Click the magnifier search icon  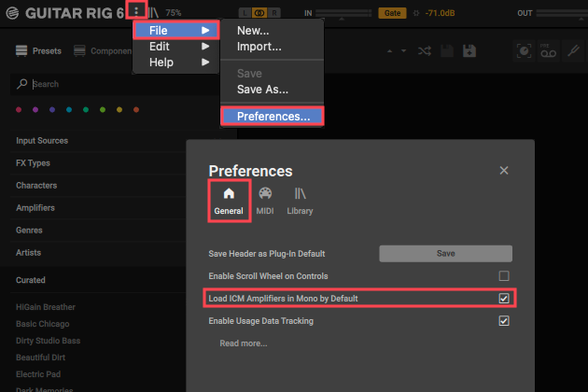point(21,84)
